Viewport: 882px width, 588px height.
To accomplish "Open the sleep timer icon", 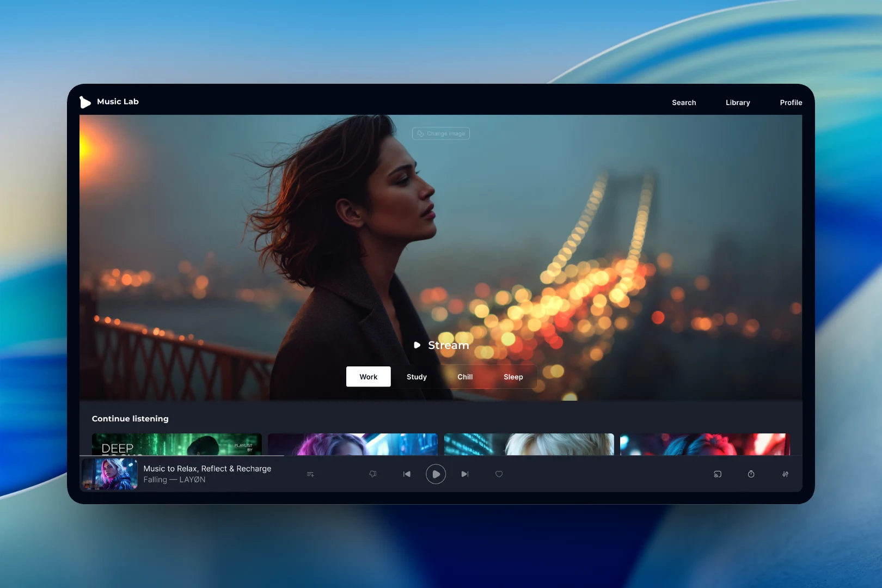I will pos(751,474).
